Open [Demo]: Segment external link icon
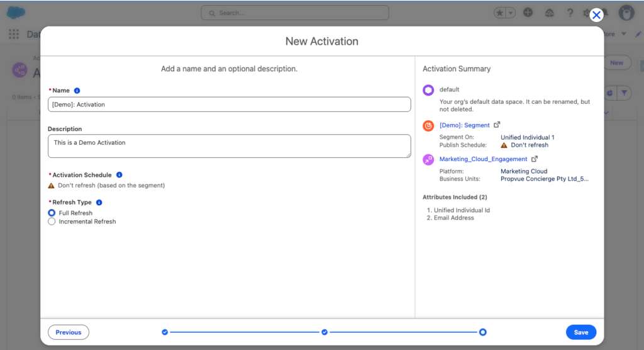 point(497,125)
